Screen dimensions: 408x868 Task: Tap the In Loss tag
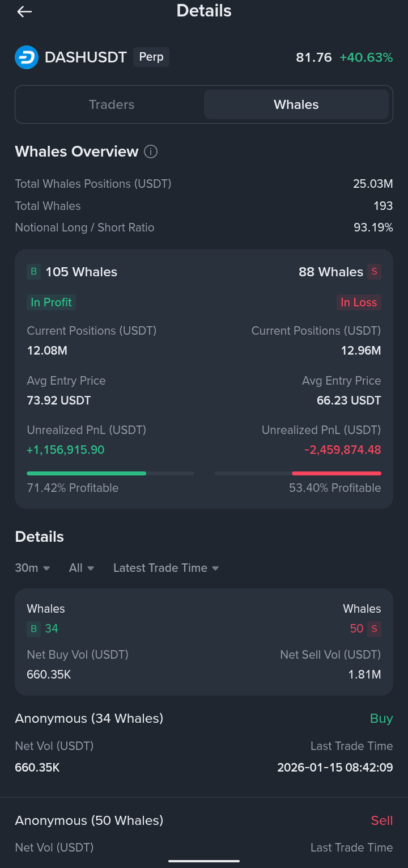coord(359,302)
